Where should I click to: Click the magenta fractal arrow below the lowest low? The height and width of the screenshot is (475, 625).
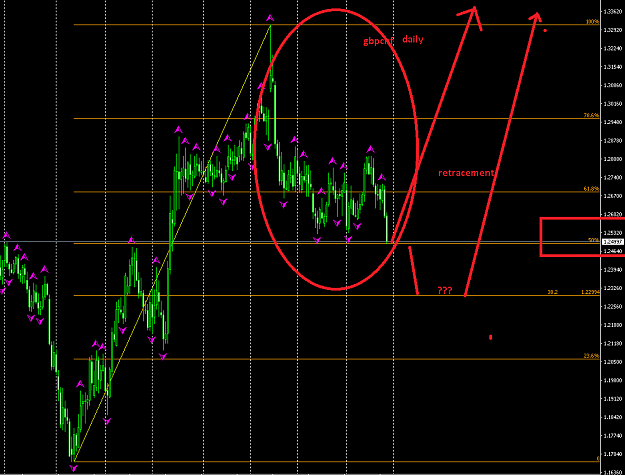click(73, 469)
